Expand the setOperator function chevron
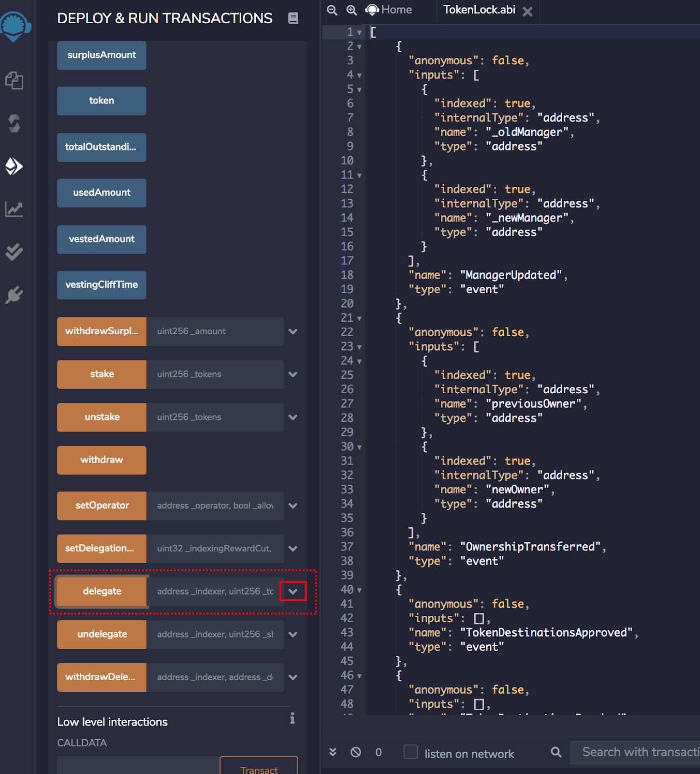The image size is (700, 774). click(293, 506)
